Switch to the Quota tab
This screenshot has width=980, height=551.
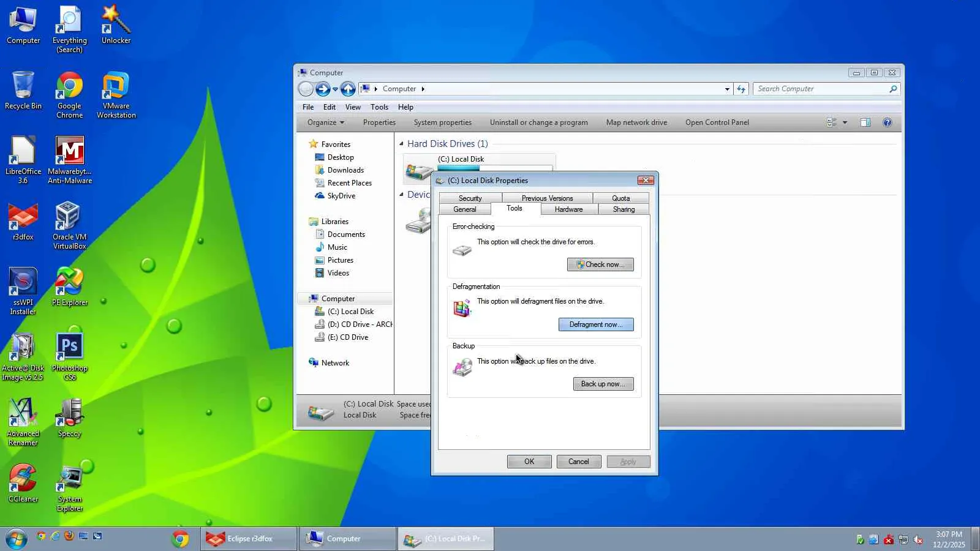point(620,198)
